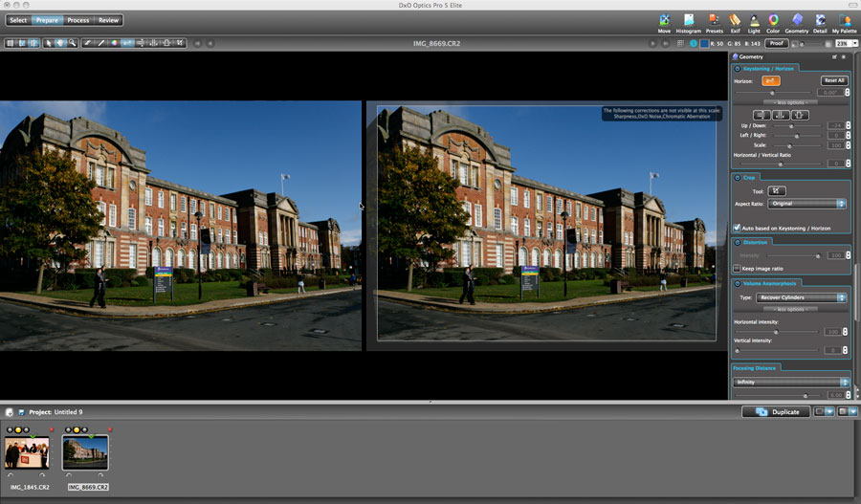Show the Exif palette
The height and width of the screenshot is (504, 861).
735,21
